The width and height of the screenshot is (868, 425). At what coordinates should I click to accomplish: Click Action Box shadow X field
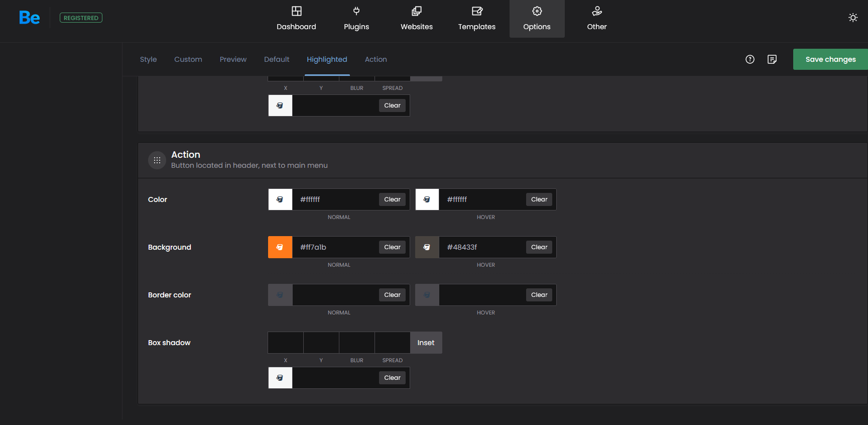(286, 343)
